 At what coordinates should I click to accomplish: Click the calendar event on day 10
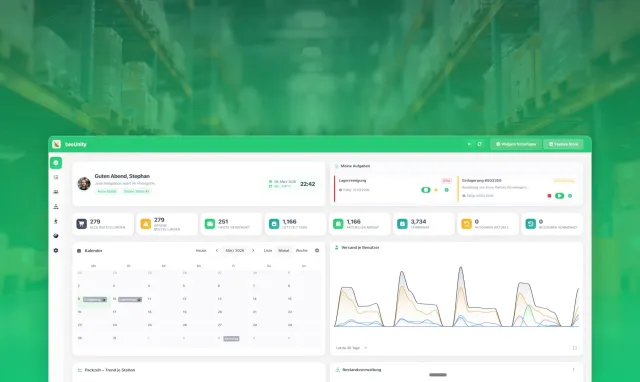(x=130, y=300)
